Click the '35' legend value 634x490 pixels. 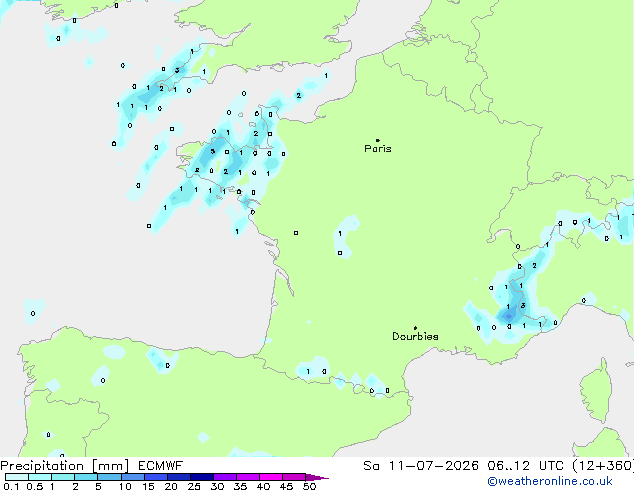[240, 486]
